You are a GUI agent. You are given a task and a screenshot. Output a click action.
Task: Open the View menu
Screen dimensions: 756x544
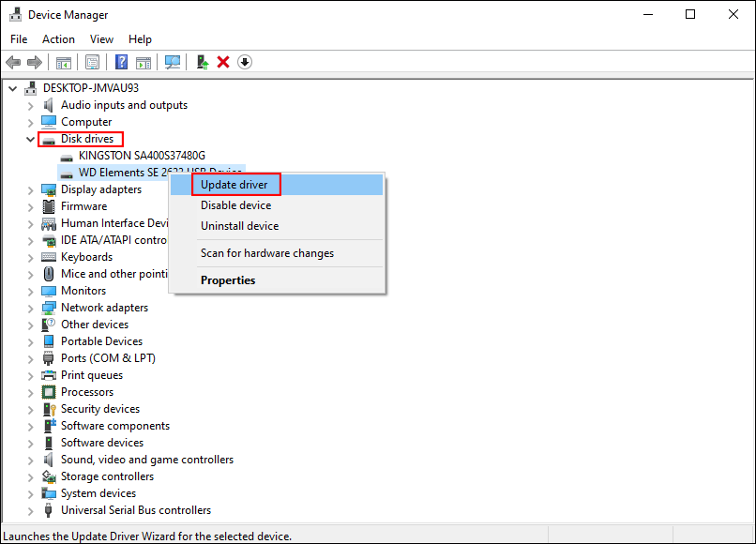click(x=101, y=39)
